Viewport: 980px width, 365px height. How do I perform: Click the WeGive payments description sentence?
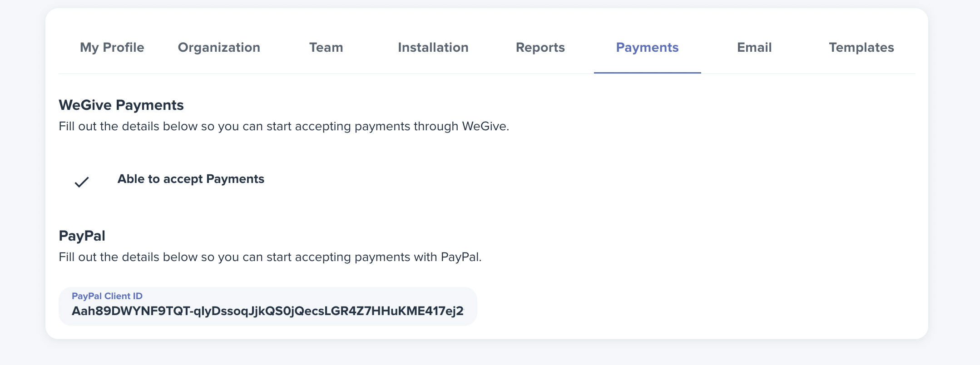click(284, 126)
